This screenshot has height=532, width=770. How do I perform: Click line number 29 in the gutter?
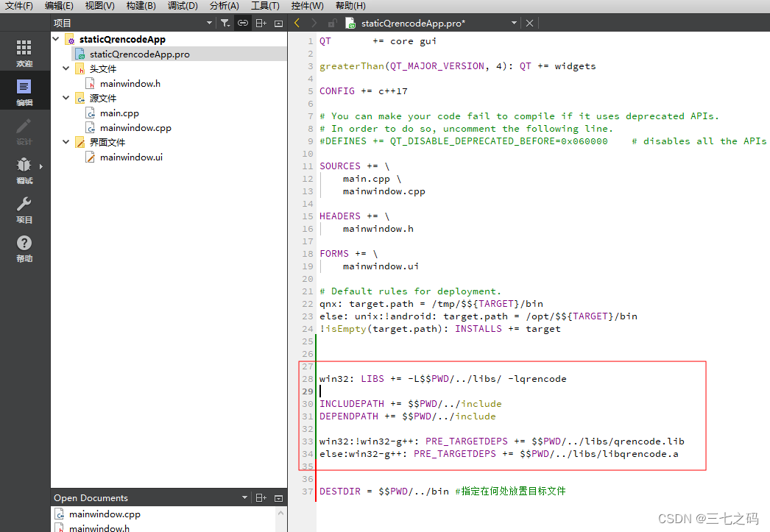click(x=308, y=391)
